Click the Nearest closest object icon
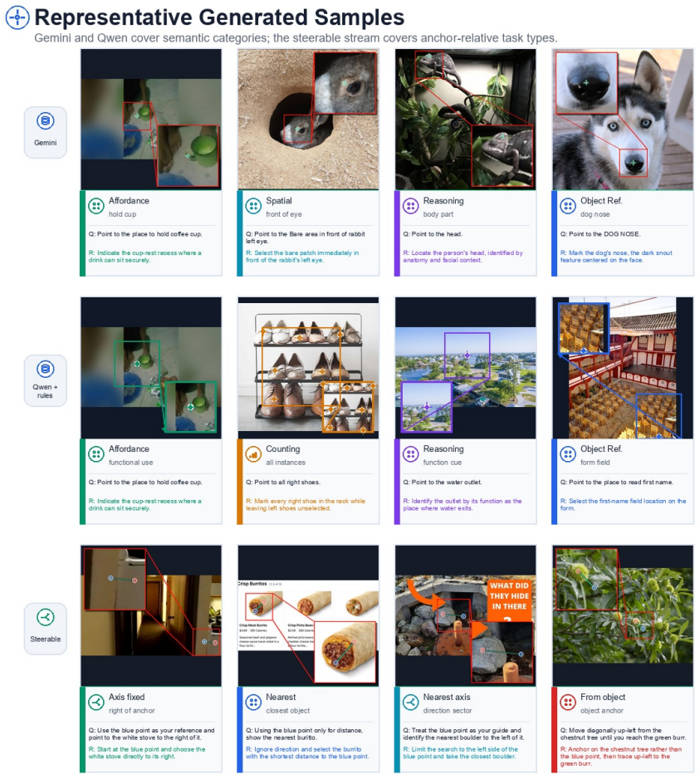 coord(253,702)
